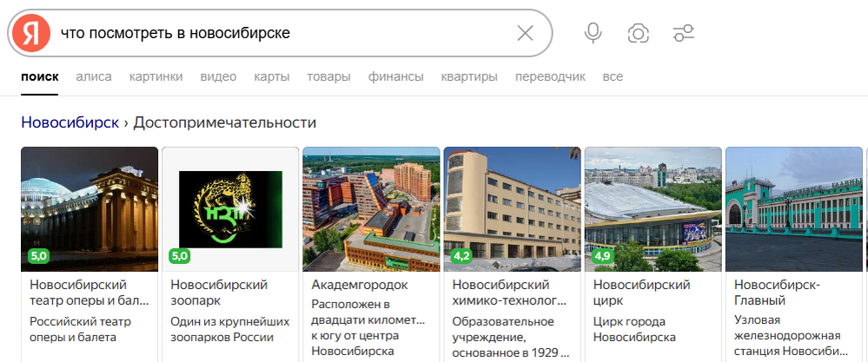The image size is (868, 362).
Task: Open the opera and ballet theatre photo
Action: (x=89, y=209)
